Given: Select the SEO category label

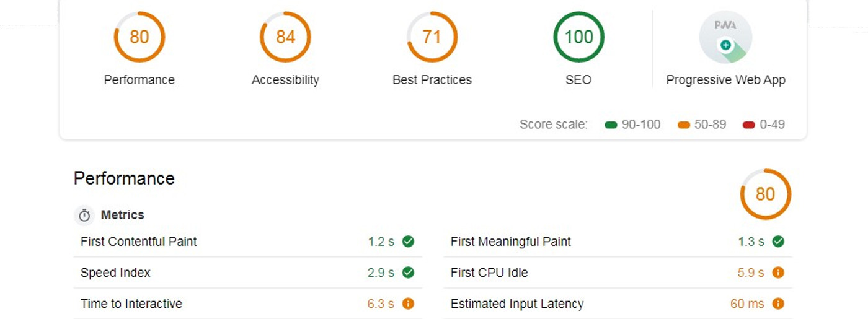Looking at the screenshot, I should coord(578,80).
